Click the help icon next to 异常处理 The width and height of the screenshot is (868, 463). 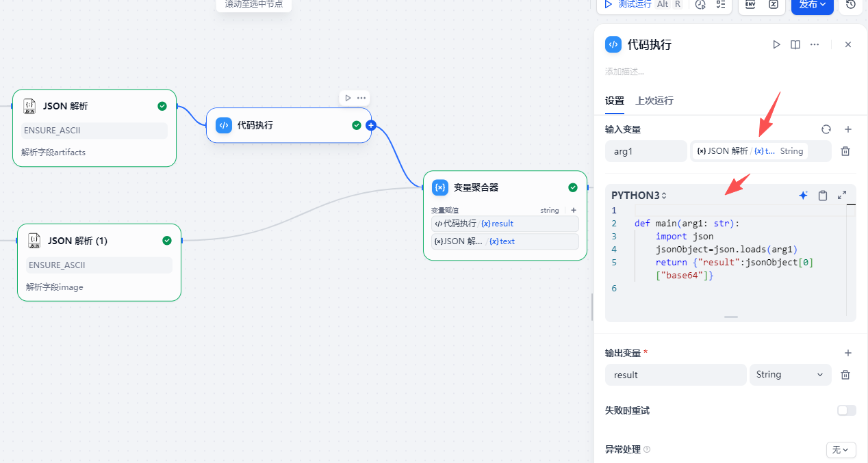point(647,450)
